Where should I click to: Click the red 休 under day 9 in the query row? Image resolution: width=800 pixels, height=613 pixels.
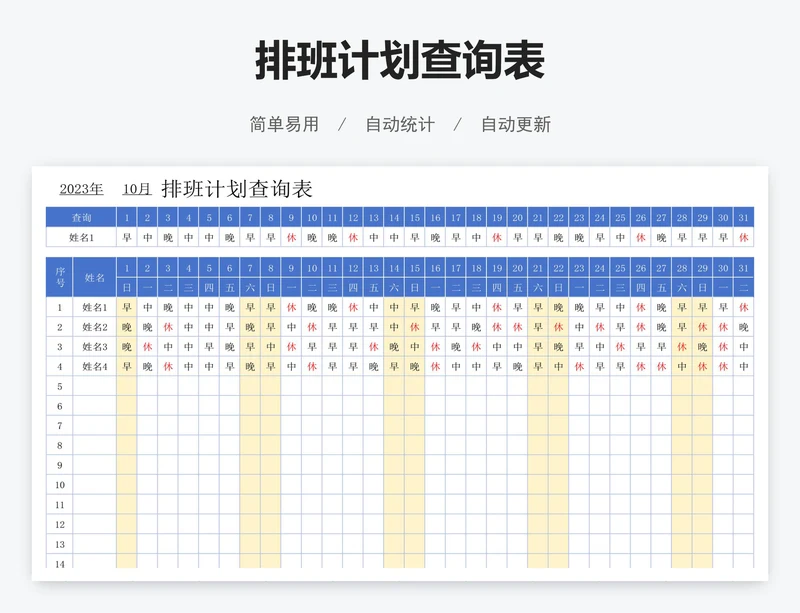(291, 237)
